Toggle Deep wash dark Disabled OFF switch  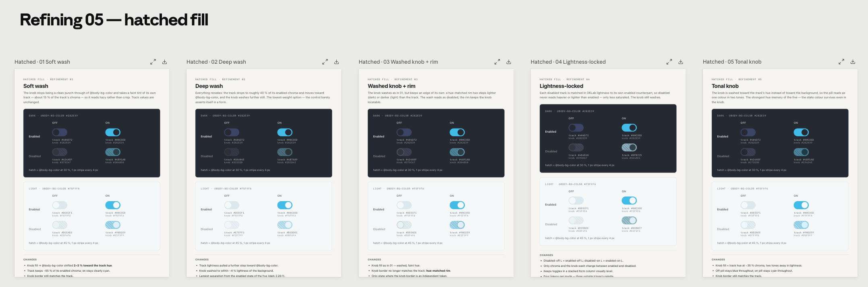click(232, 152)
